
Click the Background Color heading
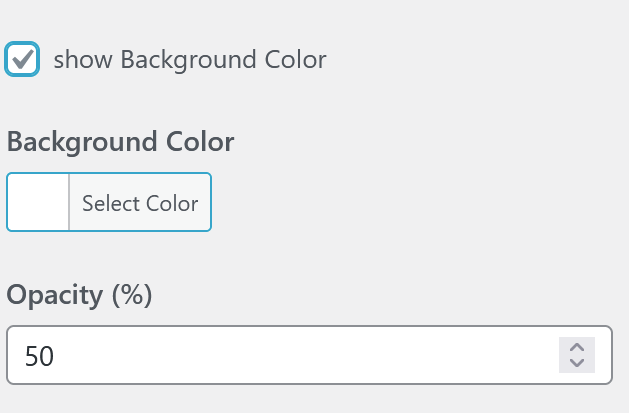pos(120,142)
